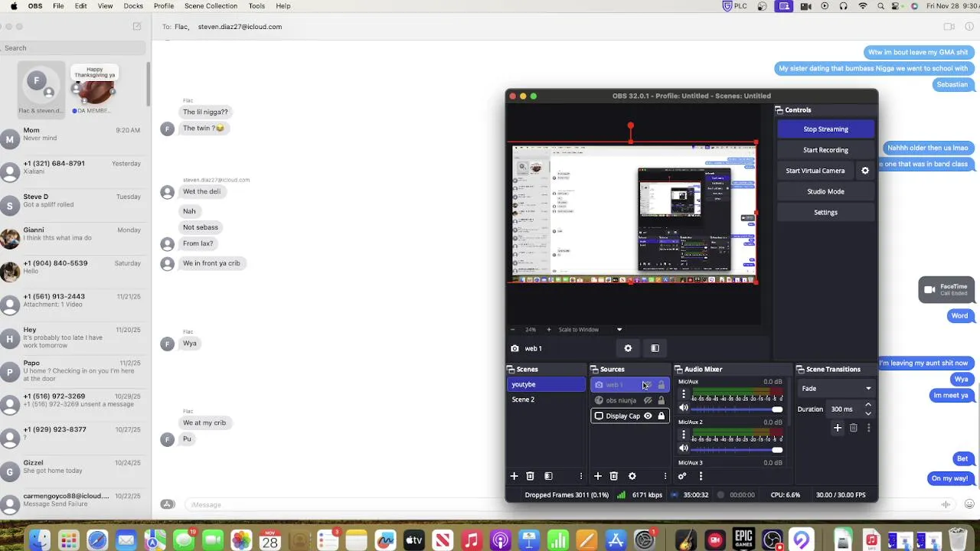Click Messages search field
The height and width of the screenshot is (551, 980).
coord(73,47)
